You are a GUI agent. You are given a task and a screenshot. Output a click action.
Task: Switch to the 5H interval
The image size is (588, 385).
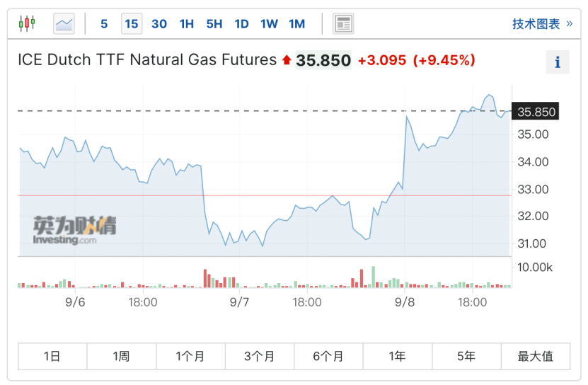point(214,24)
